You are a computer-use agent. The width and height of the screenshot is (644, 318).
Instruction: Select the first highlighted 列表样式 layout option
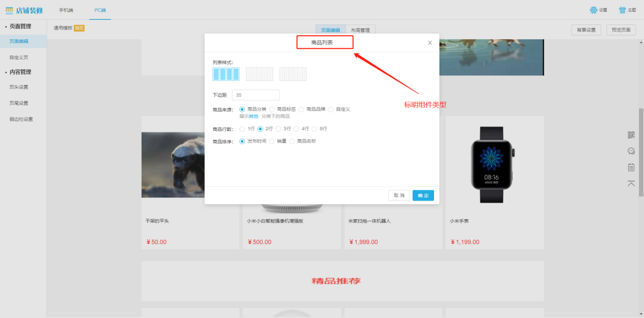click(x=226, y=74)
